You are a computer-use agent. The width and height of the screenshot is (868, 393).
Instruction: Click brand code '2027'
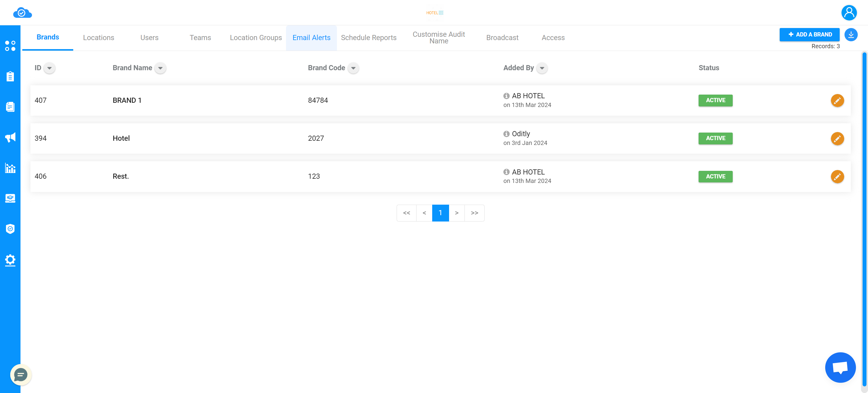[316, 139]
